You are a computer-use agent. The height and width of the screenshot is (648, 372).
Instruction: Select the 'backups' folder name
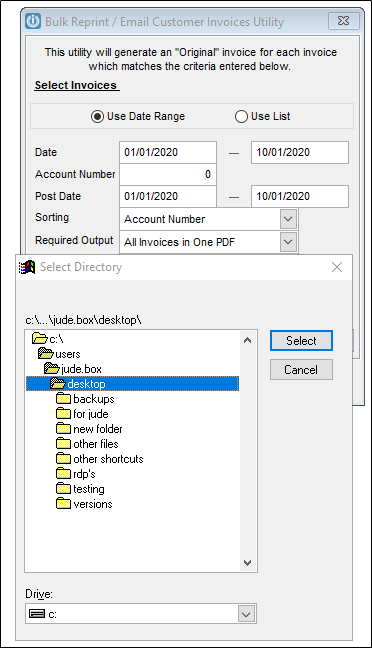point(94,399)
